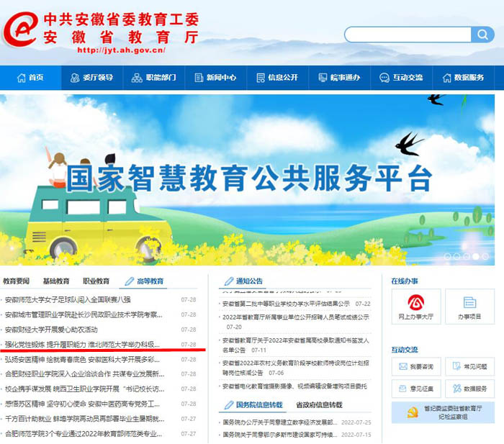Open the 常见问题 button
The height and width of the screenshot is (444, 504).
[x=470, y=366]
